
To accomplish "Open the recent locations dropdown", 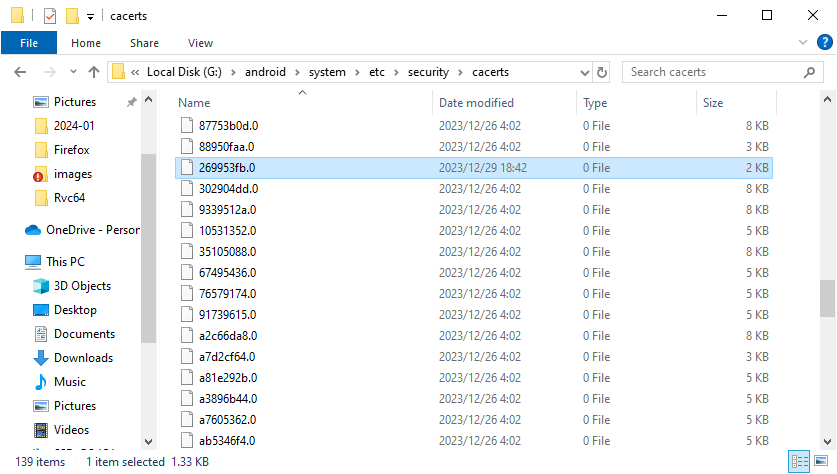I will tap(72, 72).
